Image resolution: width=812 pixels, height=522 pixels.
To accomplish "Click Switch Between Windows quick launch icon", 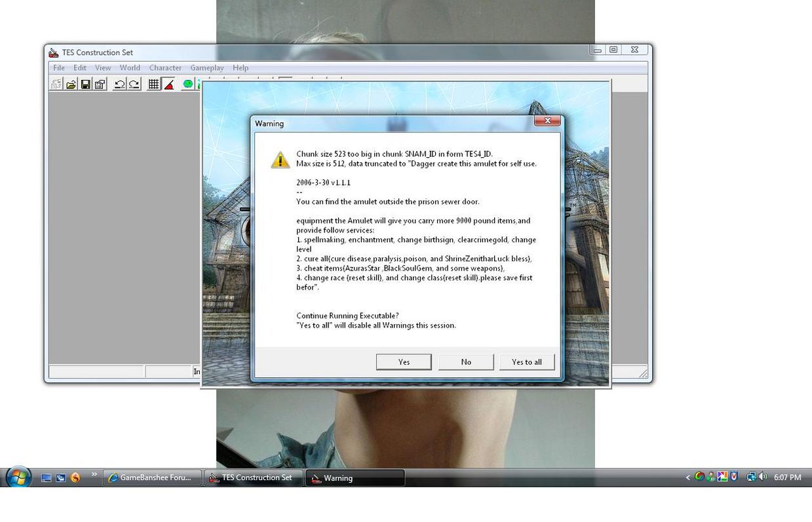I will click(x=60, y=478).
